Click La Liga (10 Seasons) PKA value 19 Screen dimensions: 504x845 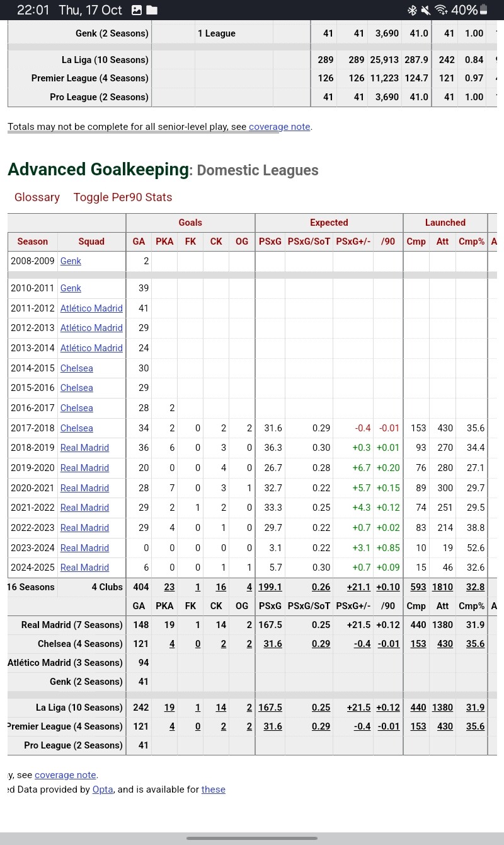[169, 708]
